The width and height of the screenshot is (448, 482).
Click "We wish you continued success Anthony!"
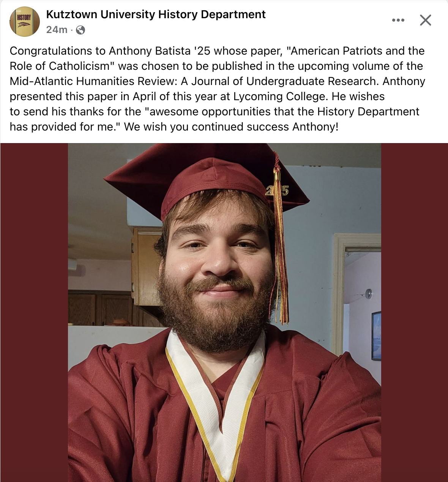(x=231, y=127)
